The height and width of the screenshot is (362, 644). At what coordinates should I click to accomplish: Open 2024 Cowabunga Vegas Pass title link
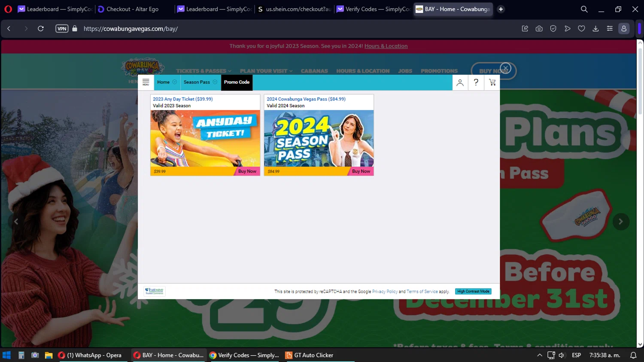pyautogui.click(x=306, y=99)
